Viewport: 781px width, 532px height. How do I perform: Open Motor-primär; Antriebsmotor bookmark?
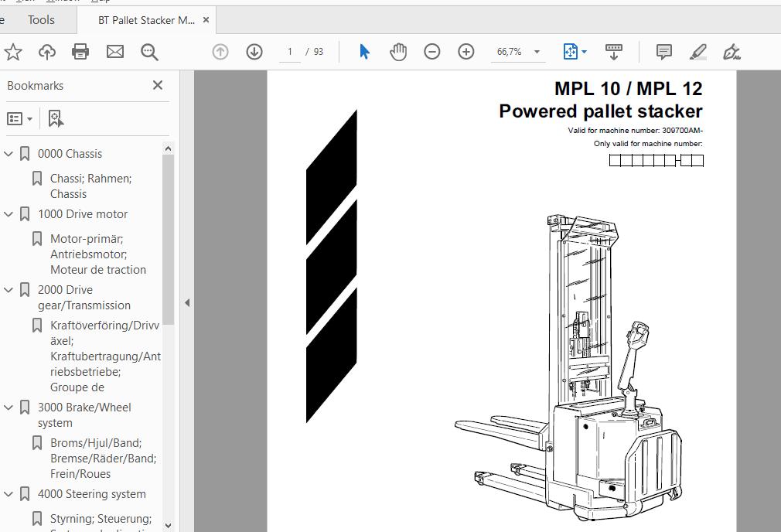(98, 254)
